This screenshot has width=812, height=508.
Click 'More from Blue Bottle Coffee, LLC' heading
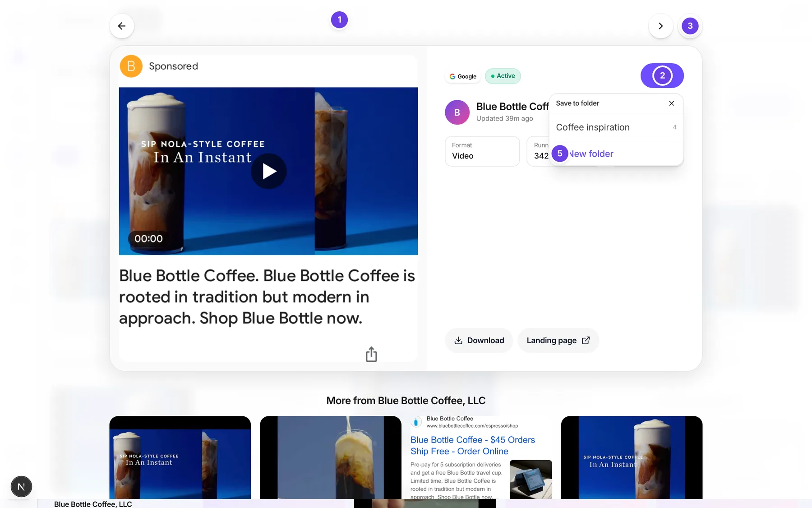(406, 401)
